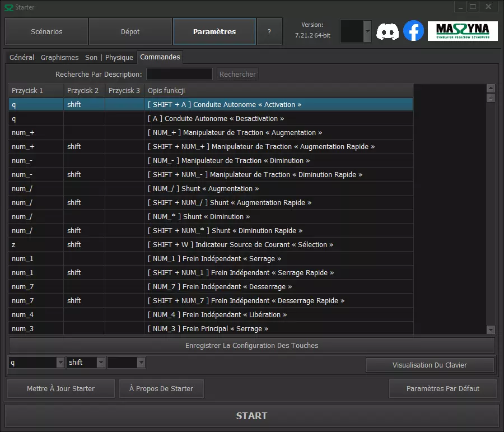Select row Manipulateur de Traction « Augmentation Rapide »
Viewport: 504px width, 432px height.
pyautogui.click(x=211, y=147)
